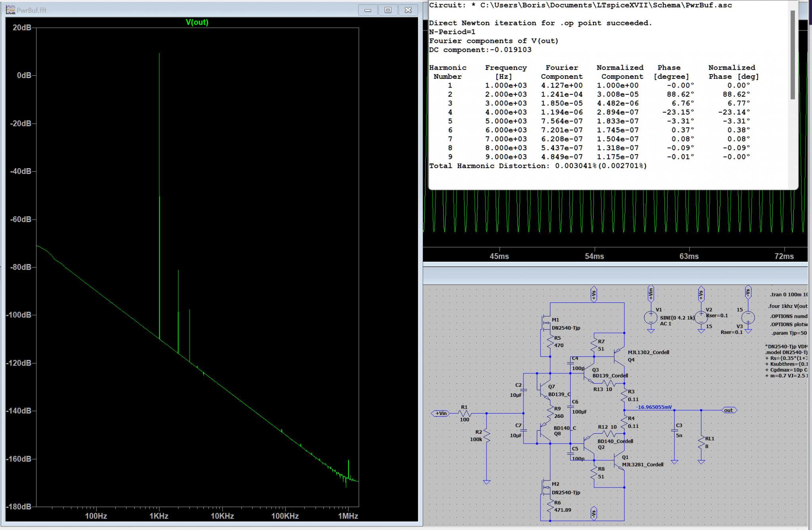Select the C3 5n capacitor symbol
Screen dimensions: 812x530
click(x=674, y=431)
